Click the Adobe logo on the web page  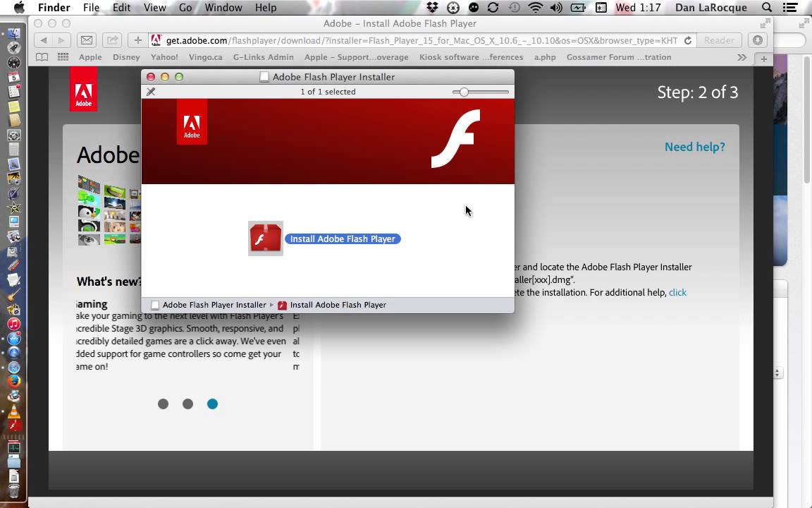83,89
